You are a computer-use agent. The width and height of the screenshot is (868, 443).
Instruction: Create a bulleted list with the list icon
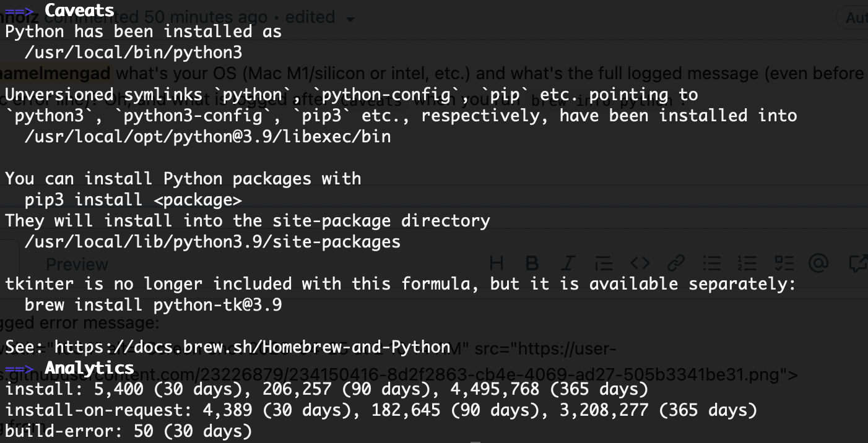712,263
